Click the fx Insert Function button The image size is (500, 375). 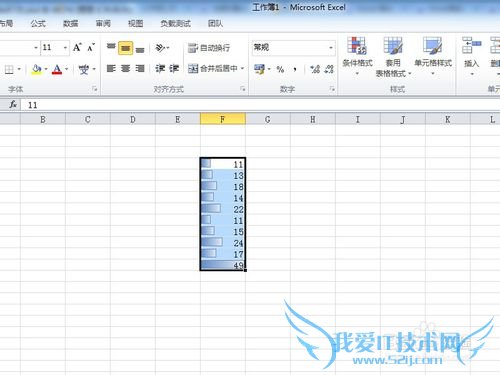(13, 105)
